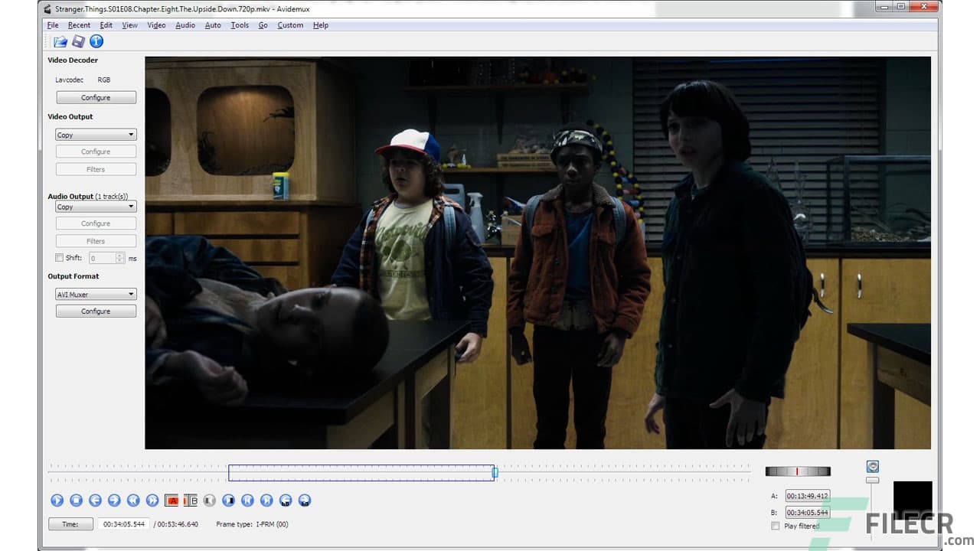This screenshot has width=980, height=551.
Task: Mute the audio output
Action: [209, 500]
